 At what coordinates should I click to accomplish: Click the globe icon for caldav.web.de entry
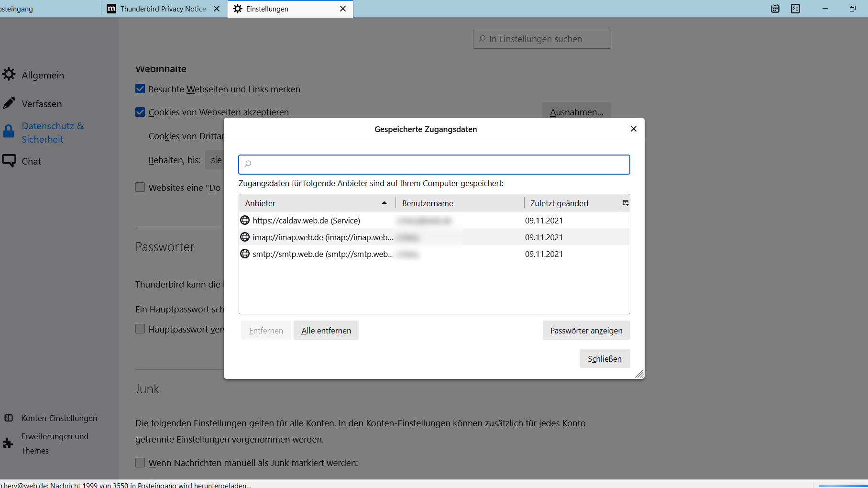tap(245, 220)
